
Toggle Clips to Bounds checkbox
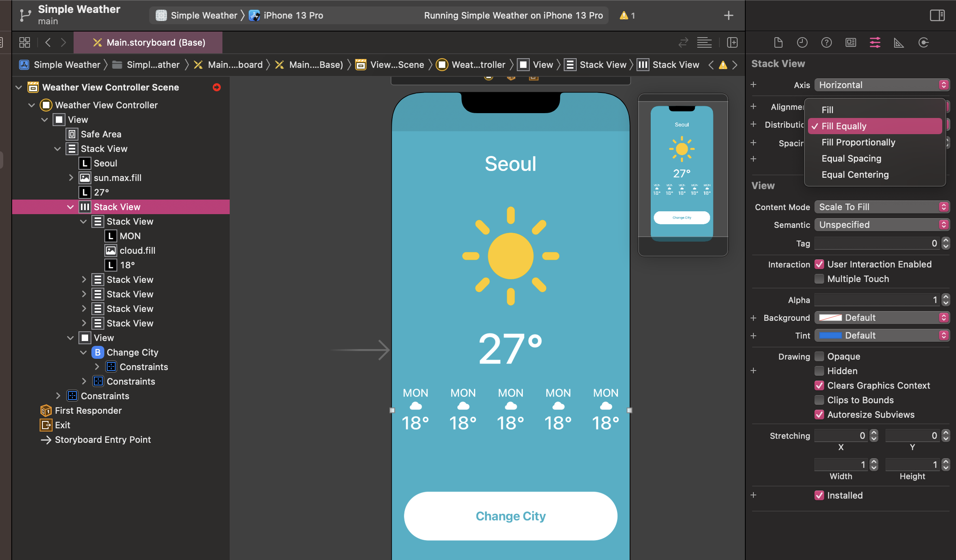(819, 400)
